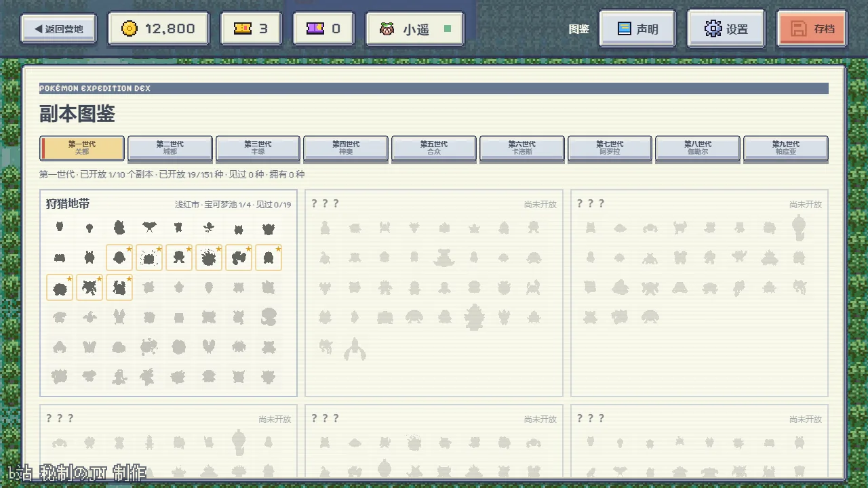The height and width of the screenshot is (488, 868).
Task: Click the green status square beside 小遥
Action: (447, 29)
